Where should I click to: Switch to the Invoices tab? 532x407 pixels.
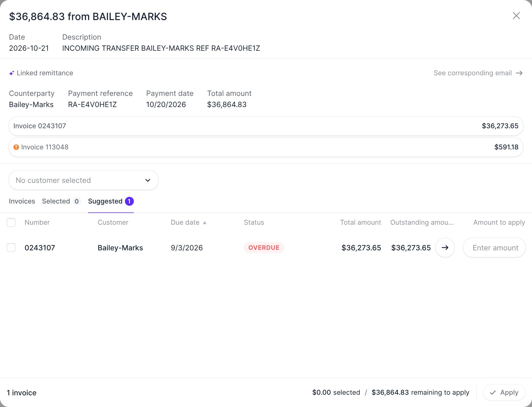(x=22, y=201)
